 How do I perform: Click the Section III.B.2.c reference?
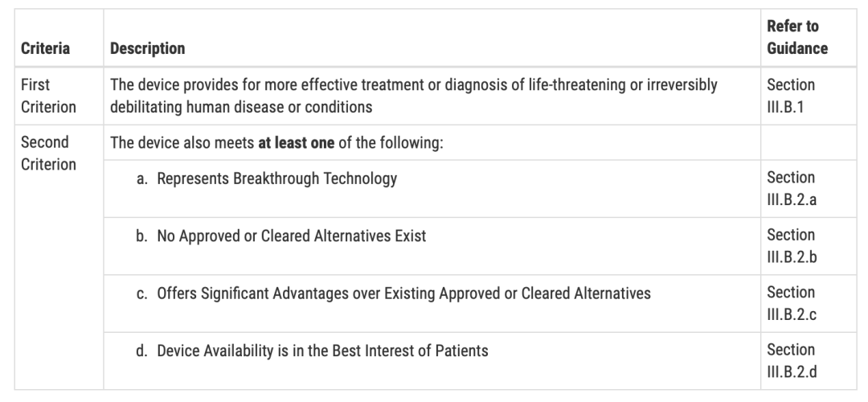pos(791,303)
